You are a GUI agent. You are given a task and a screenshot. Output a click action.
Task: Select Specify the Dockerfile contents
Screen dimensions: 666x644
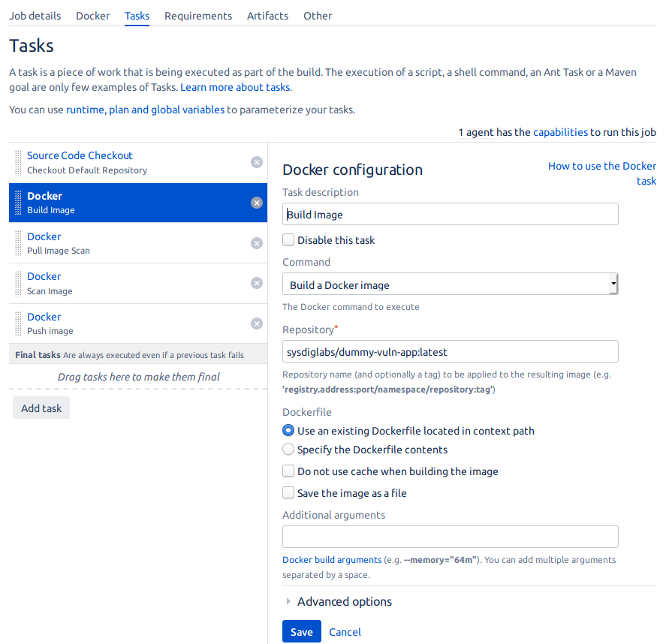point(288,449)
